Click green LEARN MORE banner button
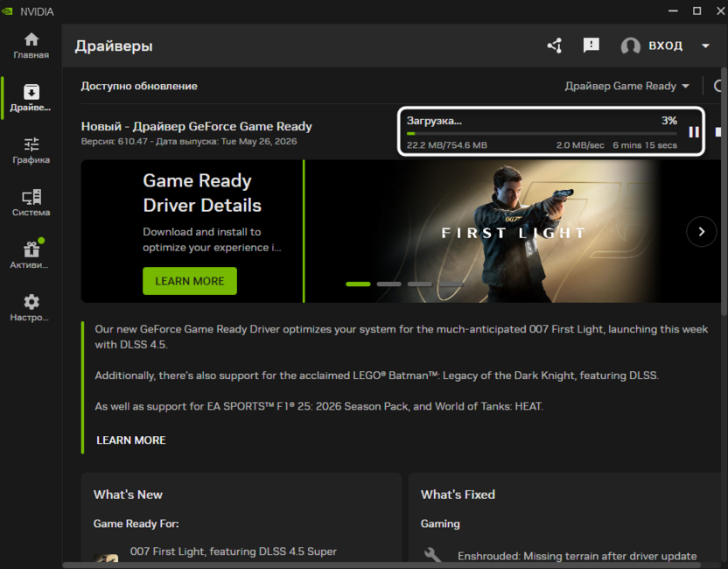This screenshot has width=728, height=569. pyautogui.click(x=189, y=281)
